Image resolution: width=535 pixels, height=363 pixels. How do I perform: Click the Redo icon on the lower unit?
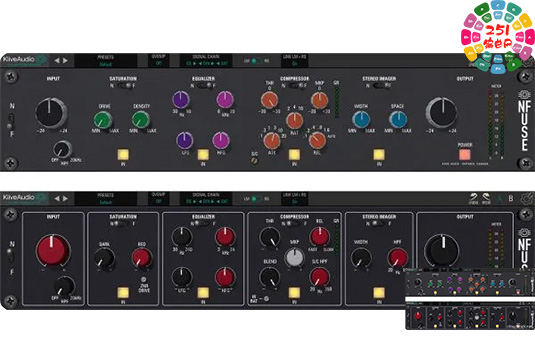click(486, 199)
